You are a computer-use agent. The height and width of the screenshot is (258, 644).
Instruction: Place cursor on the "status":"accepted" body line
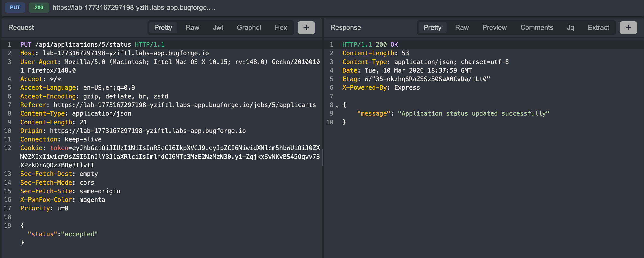click(x=62, y=234)
